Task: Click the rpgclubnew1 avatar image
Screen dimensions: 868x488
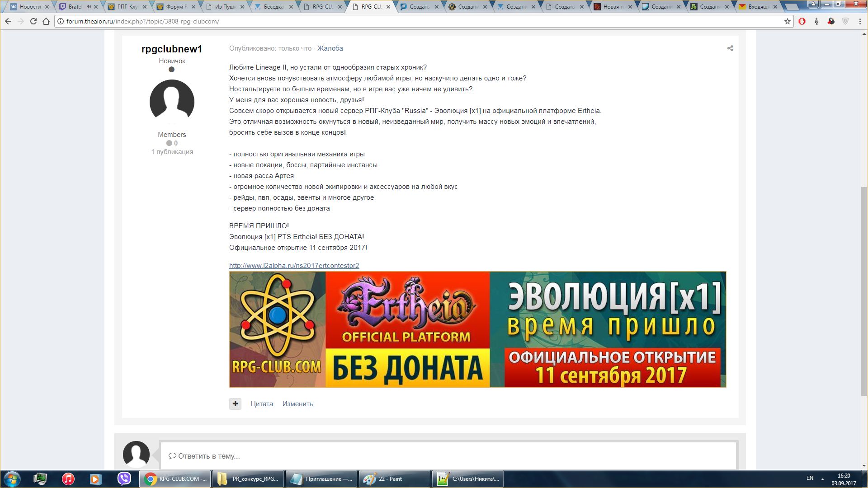Action: [x=172, y=102]
